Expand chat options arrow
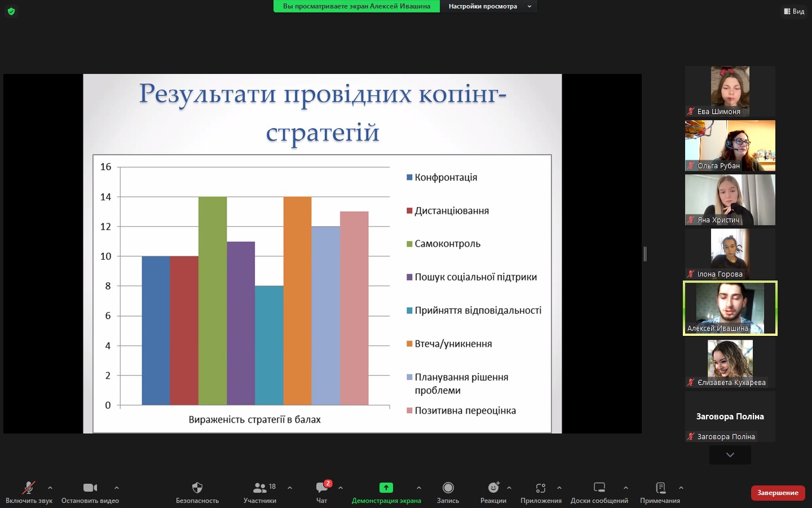Screen dimensions: 812x508 point(341,488)
